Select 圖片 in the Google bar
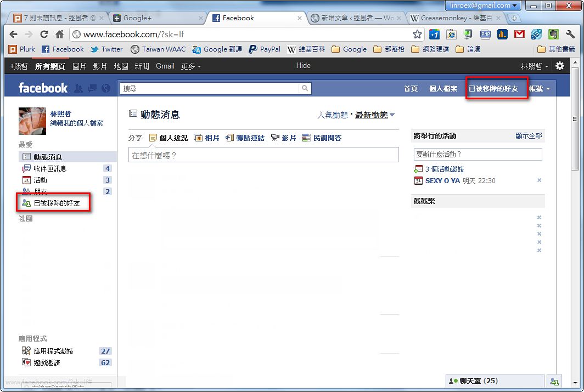 click(79, 66)
